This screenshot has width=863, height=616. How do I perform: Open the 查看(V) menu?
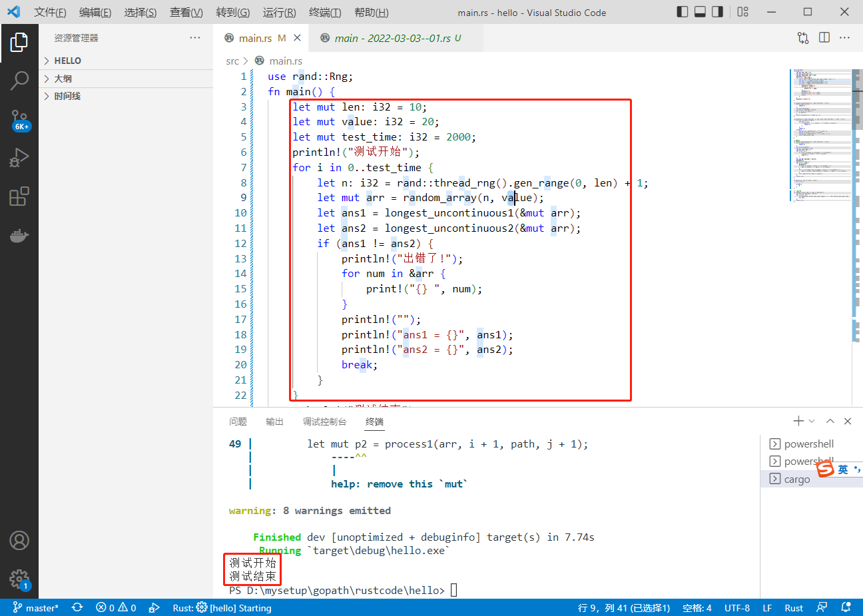tap(186, 12)
